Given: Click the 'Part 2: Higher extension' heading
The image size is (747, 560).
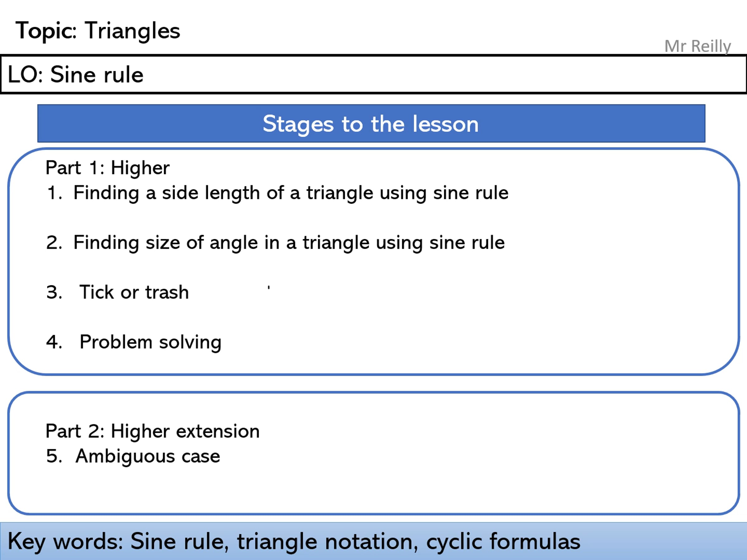Looking at the screenshot, I should (x=152, y=432).
